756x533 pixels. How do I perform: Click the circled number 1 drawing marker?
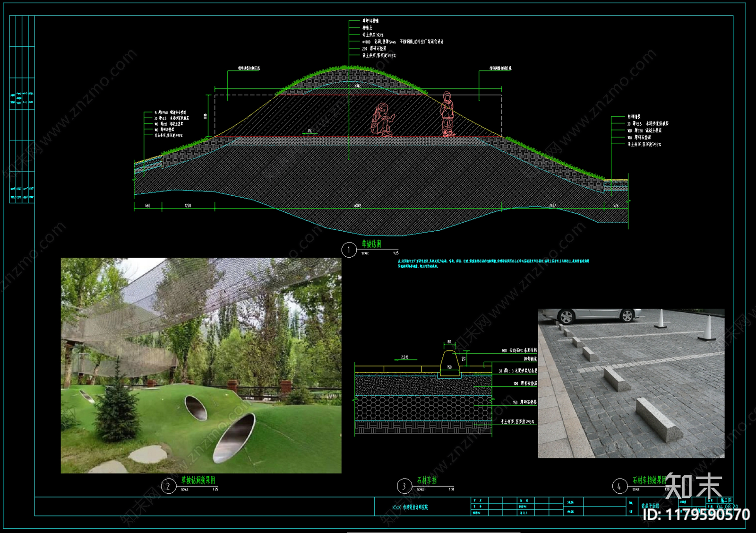(349, 250)
